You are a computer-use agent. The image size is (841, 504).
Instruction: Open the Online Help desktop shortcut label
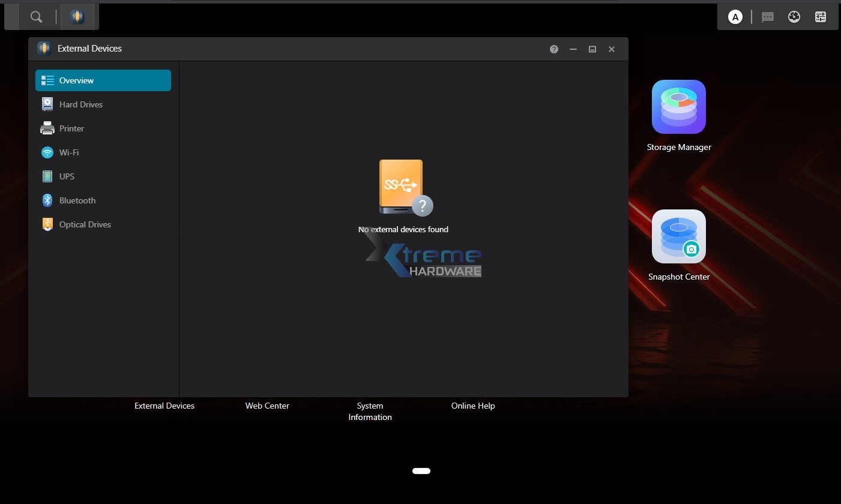tap(473, 406)
